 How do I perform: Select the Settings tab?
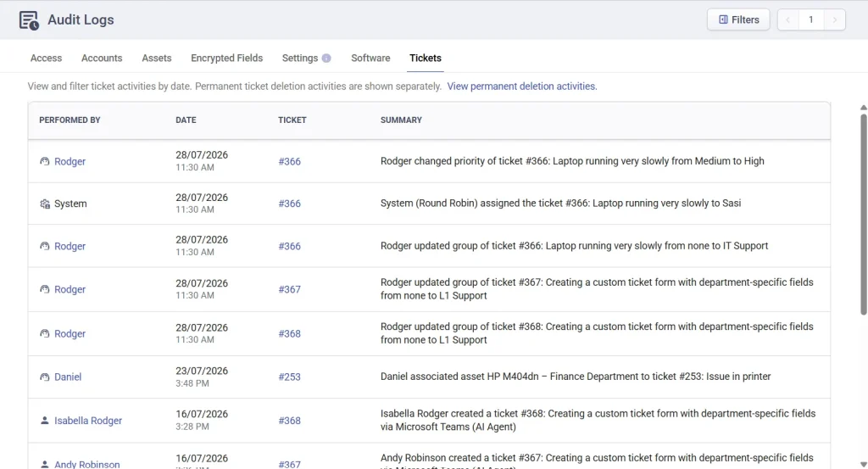(300, 59)
